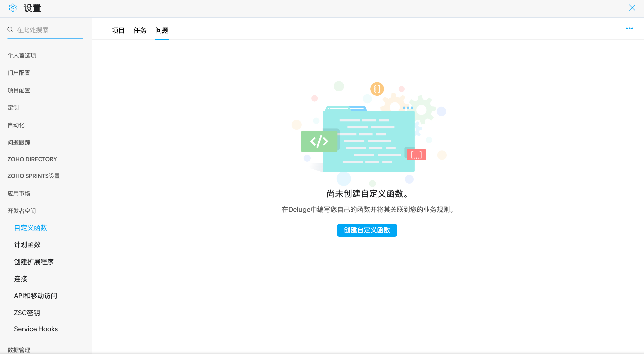644x354 pixels.
Task: Open ZSC密钥 settings
Action: point(27,312)
